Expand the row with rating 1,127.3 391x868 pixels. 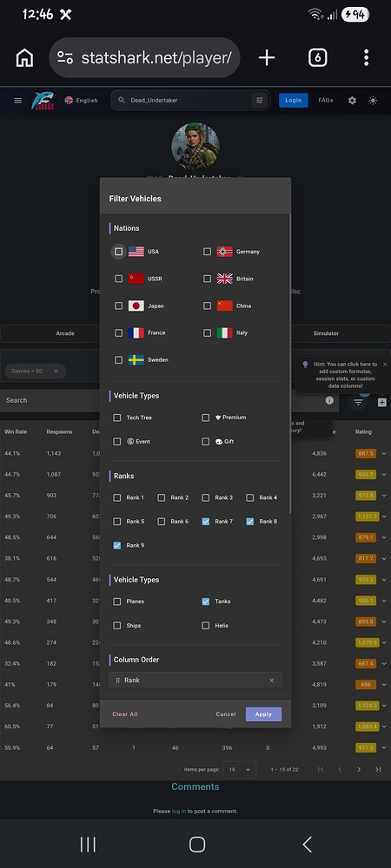pos(384,516)
